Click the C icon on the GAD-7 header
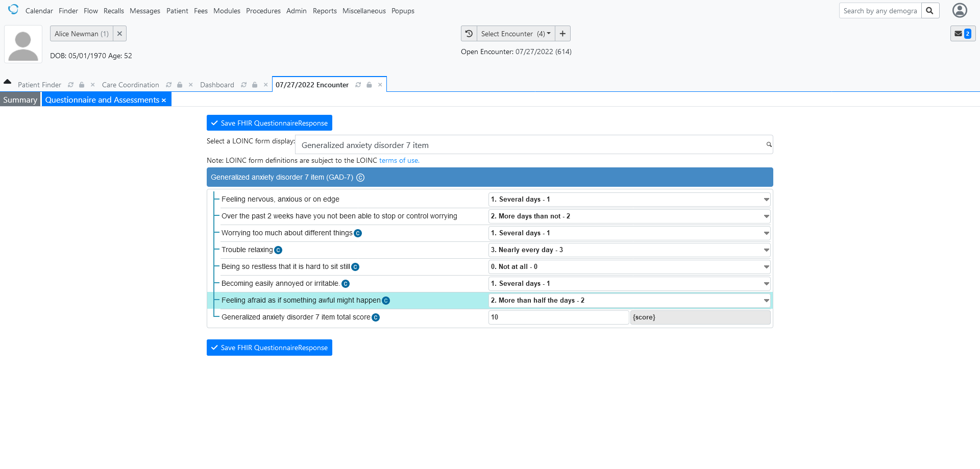980x469 pixels. [x=361, y=177]
